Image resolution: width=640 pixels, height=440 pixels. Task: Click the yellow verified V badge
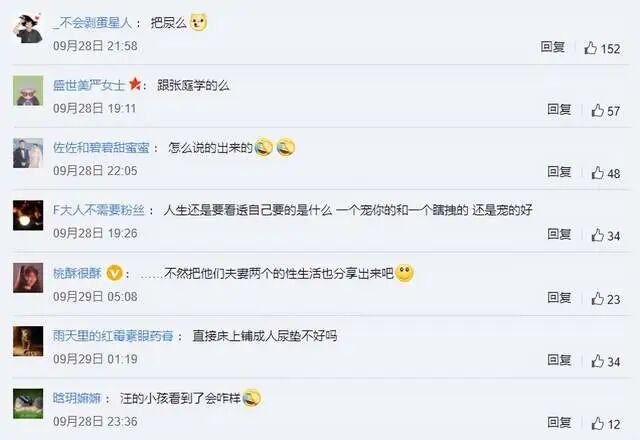point(115,273)
